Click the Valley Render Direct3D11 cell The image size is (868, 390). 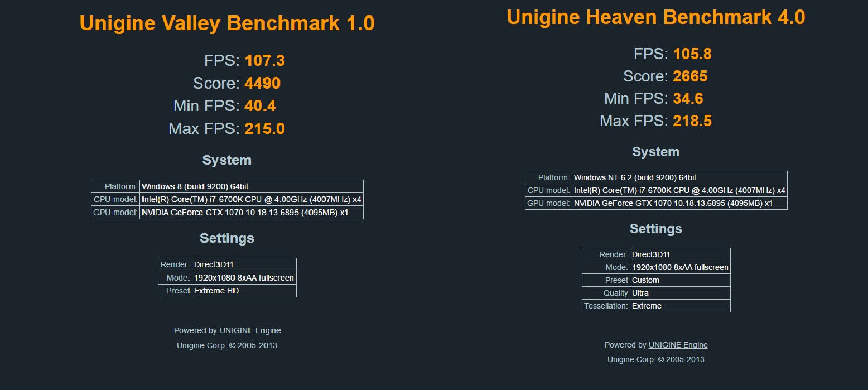(x=244, y=264)
